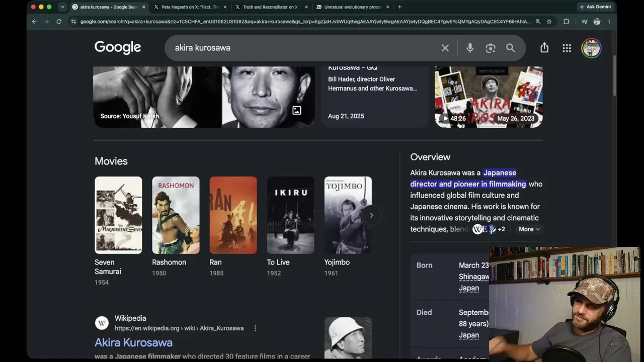Screen dimensions: 644x362
Task: Switch to Unnatural evolutionary process tab
Action: (x=352, y=7)
